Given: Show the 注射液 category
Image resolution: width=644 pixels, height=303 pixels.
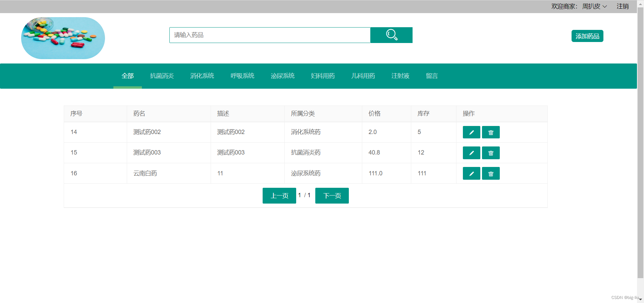Looking at the screenshot, I should (400, 76).
